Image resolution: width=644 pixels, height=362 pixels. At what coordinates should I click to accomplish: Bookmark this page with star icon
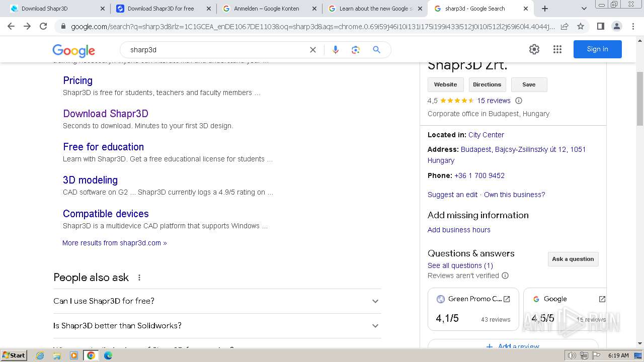click(581, 26)
